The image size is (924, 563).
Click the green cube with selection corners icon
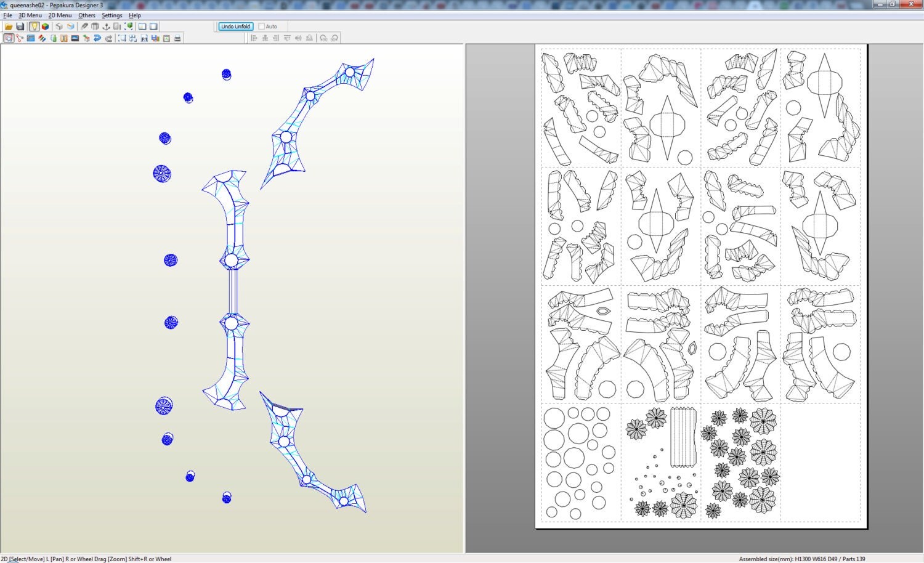click(129, 26)
